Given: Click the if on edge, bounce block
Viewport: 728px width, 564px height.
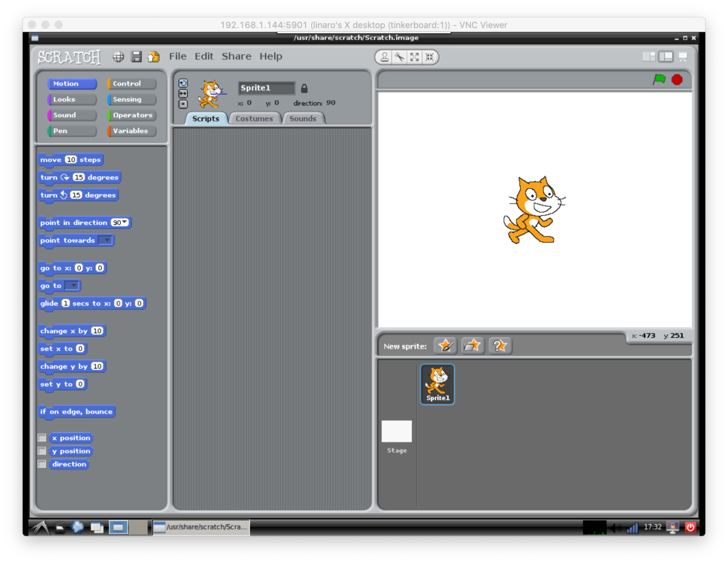Looking at the screenshot, I should pos(76,412).
